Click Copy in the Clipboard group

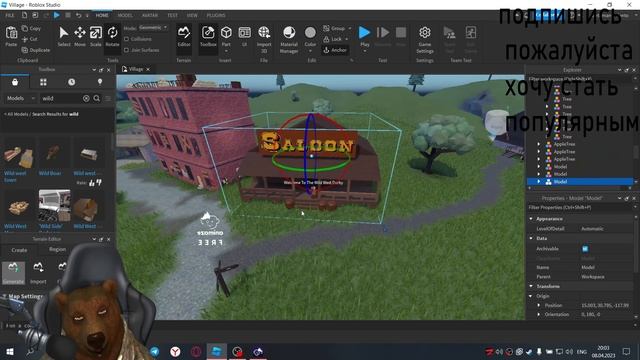coord(31,29)
